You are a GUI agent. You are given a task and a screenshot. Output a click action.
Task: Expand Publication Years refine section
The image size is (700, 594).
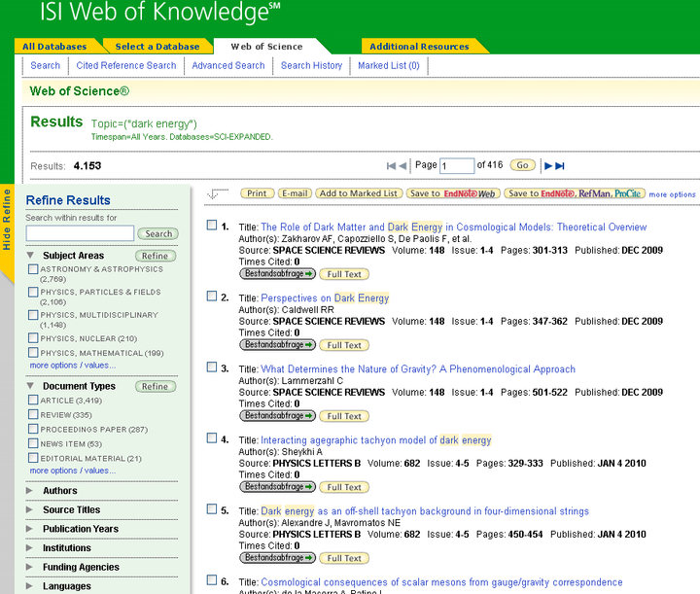point(29,529)
